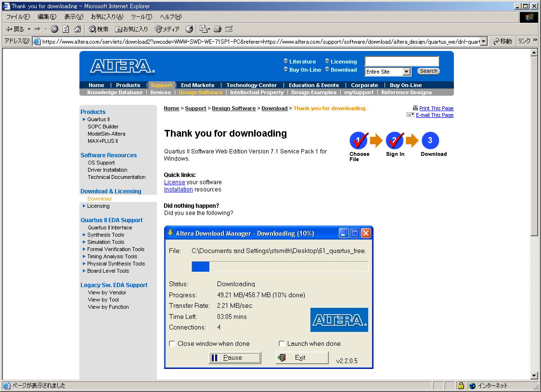Viewport: 541px width, 392px height.
Task: Show browsing history with the toolbar icon
Action: 189,29
